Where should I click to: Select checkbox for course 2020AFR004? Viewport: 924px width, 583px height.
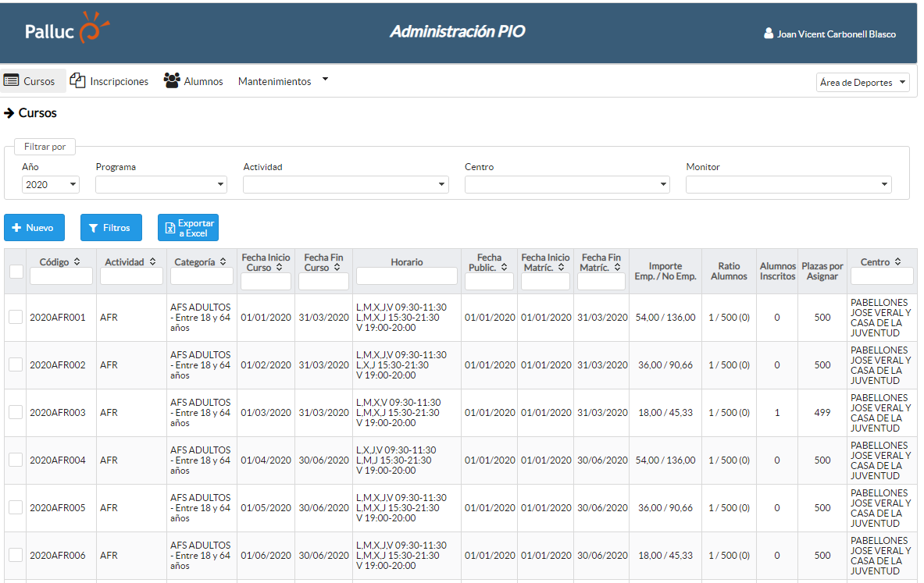16,460
